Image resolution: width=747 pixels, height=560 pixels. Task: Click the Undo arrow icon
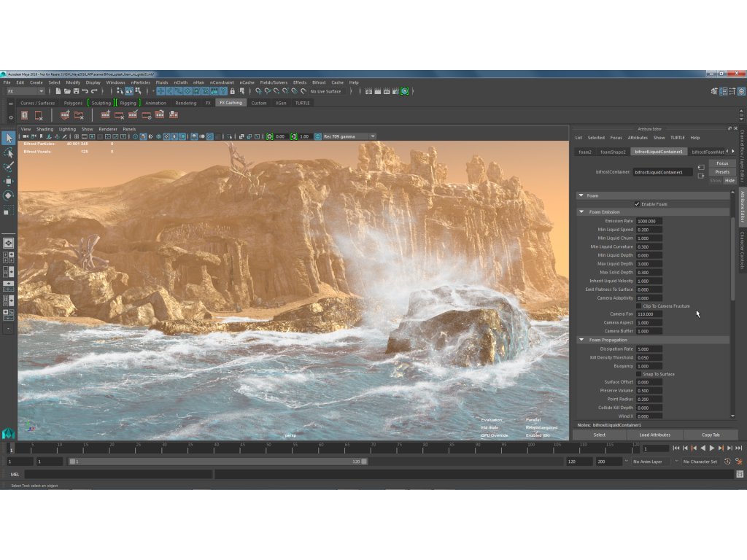(85, 91)
